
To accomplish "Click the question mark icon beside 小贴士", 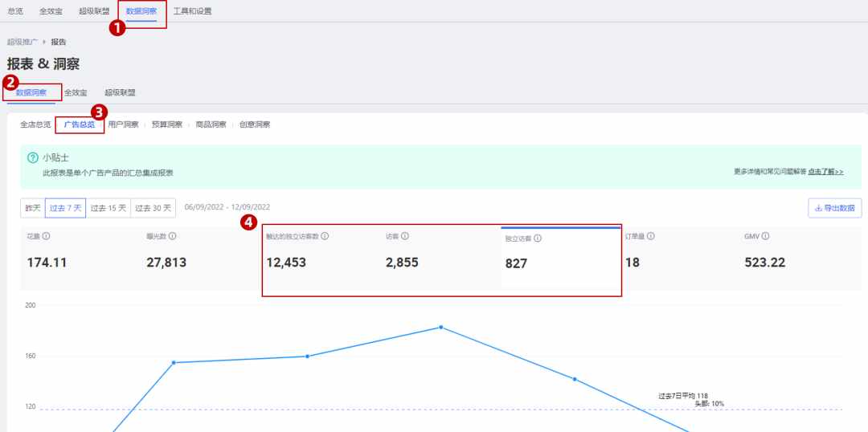I will pyautogui.click(x=33, y=158).
